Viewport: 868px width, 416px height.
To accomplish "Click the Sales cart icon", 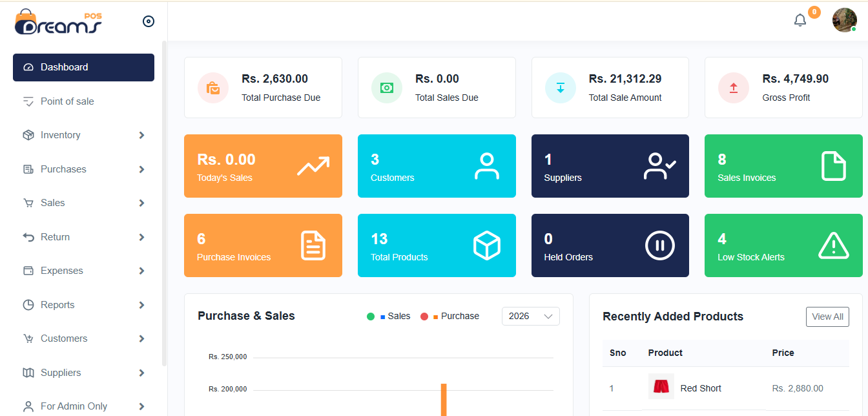I will click(x=28, y=203).
